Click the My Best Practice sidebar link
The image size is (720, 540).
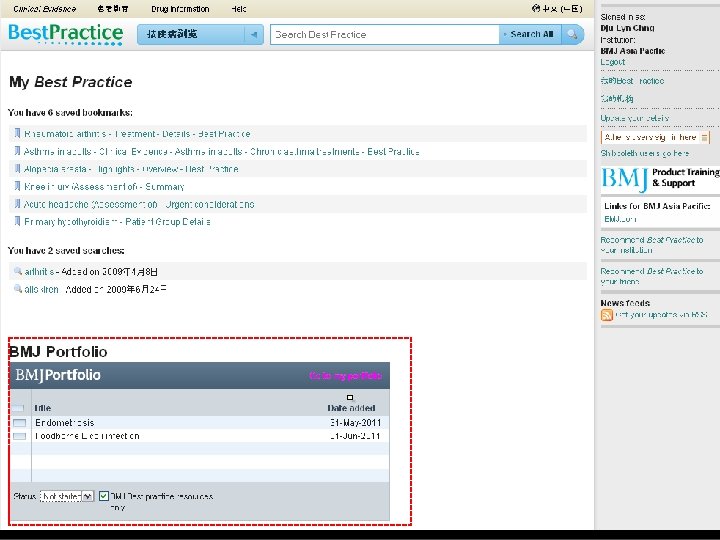(x=632, y=81)
